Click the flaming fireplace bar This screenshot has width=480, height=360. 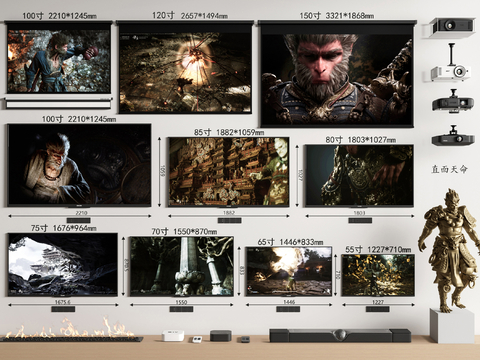click(72, 331)
